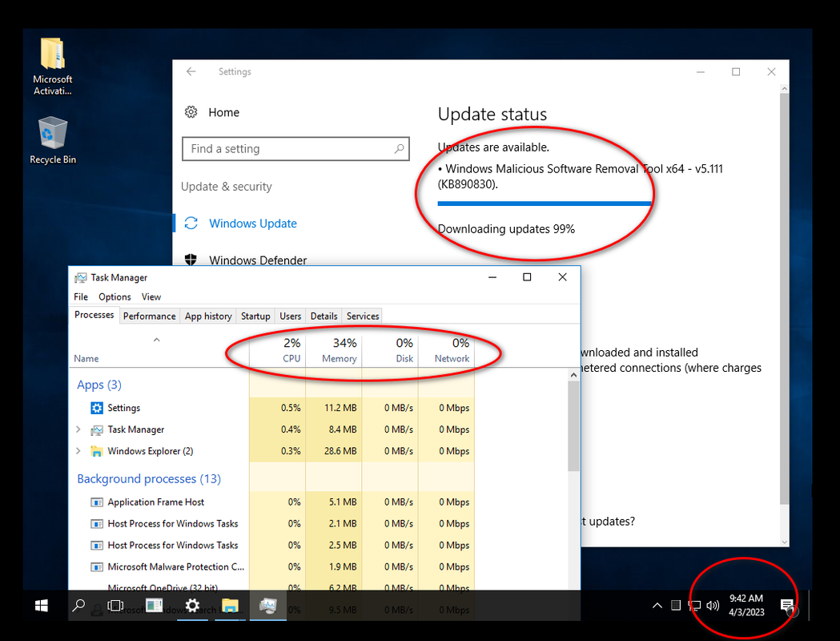Select the first Host Process for Windows Tasks
This screenshot has width=840, height=641.
(x=172, y=524)
